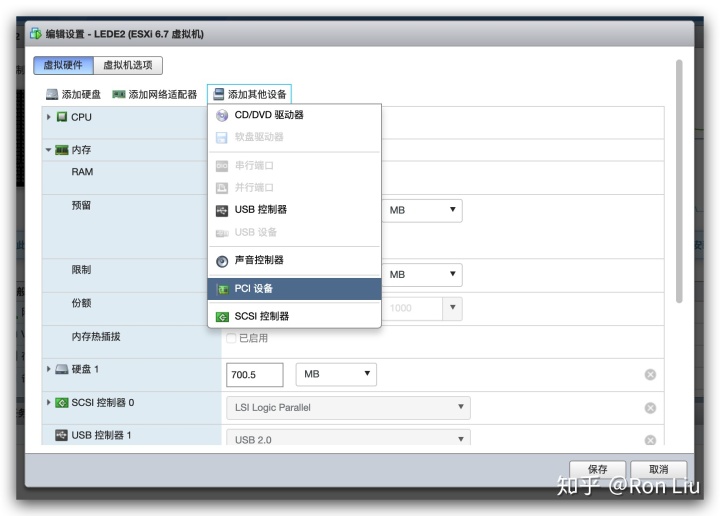720x516 pixels.
Task: Open the USB 2.0 dropdown
Action: pos(348,438)
